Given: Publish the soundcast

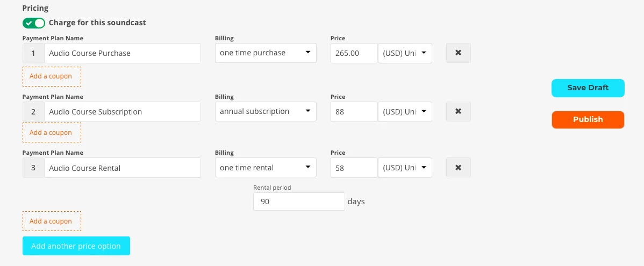Looking at the screenshot, I should pyautogui.click(x=588, y=119).
